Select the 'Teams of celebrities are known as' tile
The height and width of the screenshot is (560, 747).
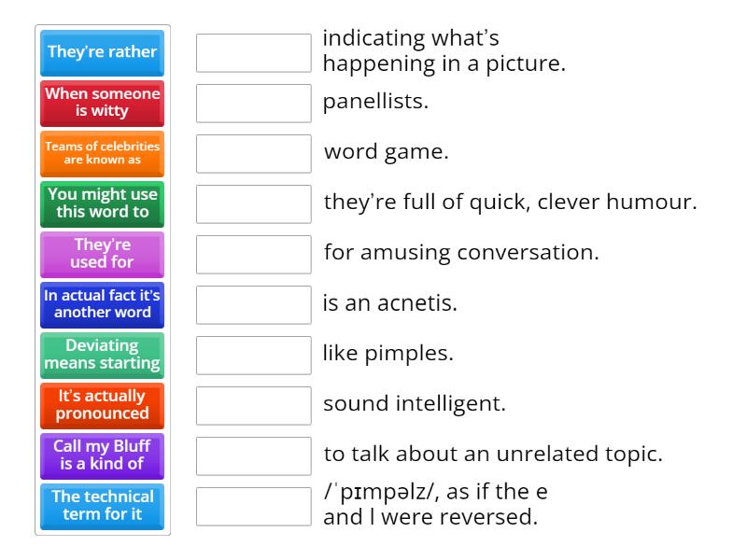click(102, 154)
